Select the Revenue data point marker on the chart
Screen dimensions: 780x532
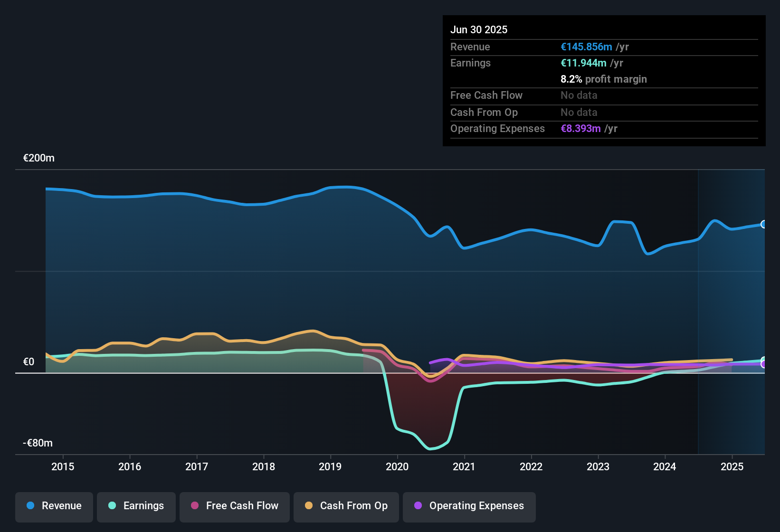pyautogui.click(x=763, y=224)
